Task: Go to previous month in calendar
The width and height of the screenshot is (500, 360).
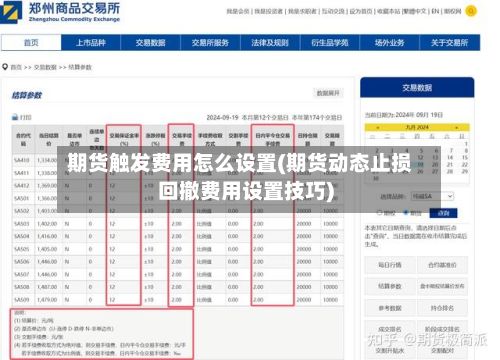Action: coord(378,127)
